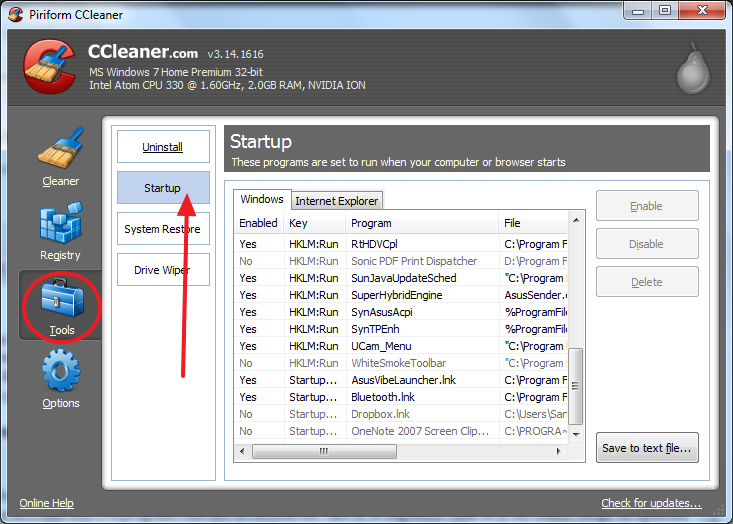Sort by the File column header
The image size is (733, 524).
click(x=533, y=223)
